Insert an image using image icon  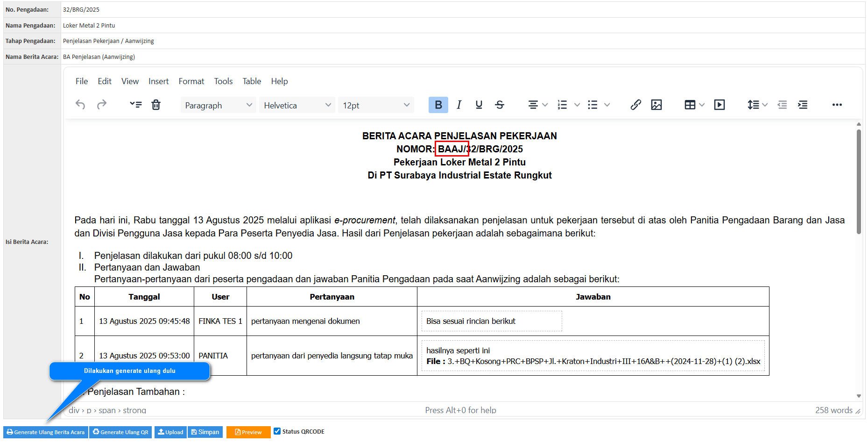(656, 105)
